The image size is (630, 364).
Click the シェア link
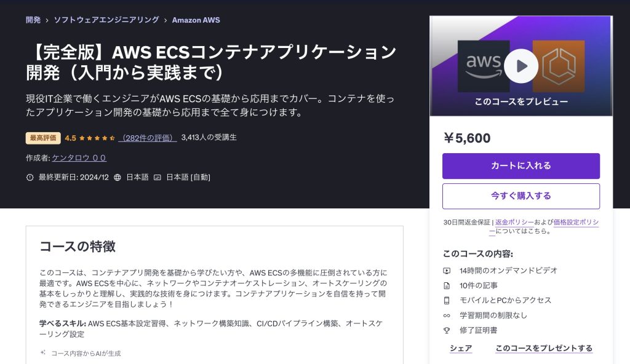click(460, 348)
